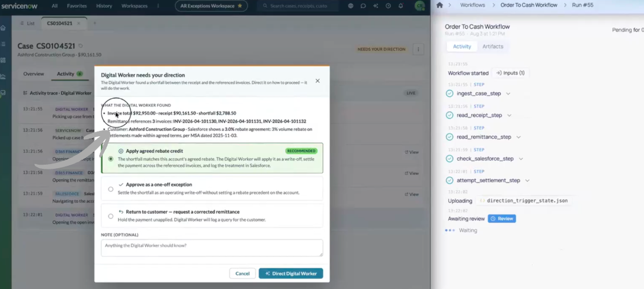Click attempt_settlement_step green check icon
Viewport: 644px width, 289px height.
coord(449,181)
